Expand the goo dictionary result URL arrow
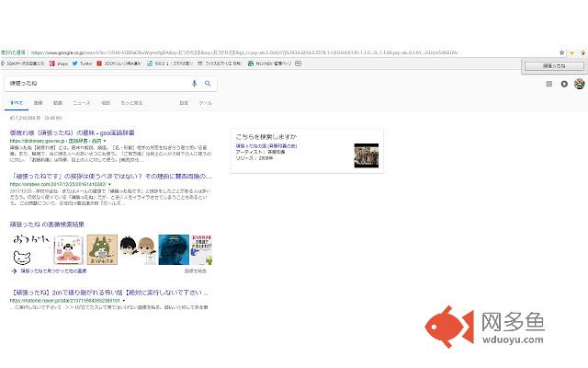The height and width of the screenshot is (368, 588). click(106, 141)
